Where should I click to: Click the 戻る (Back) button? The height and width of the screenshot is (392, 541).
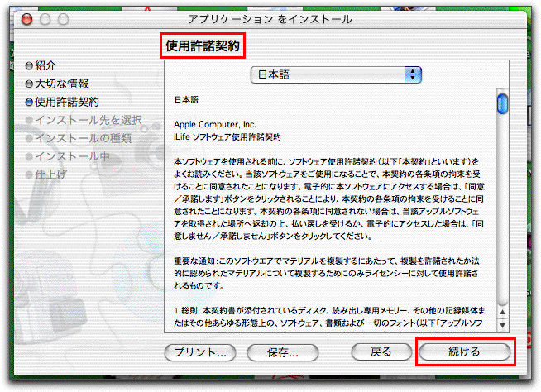(x=381, y=352)
